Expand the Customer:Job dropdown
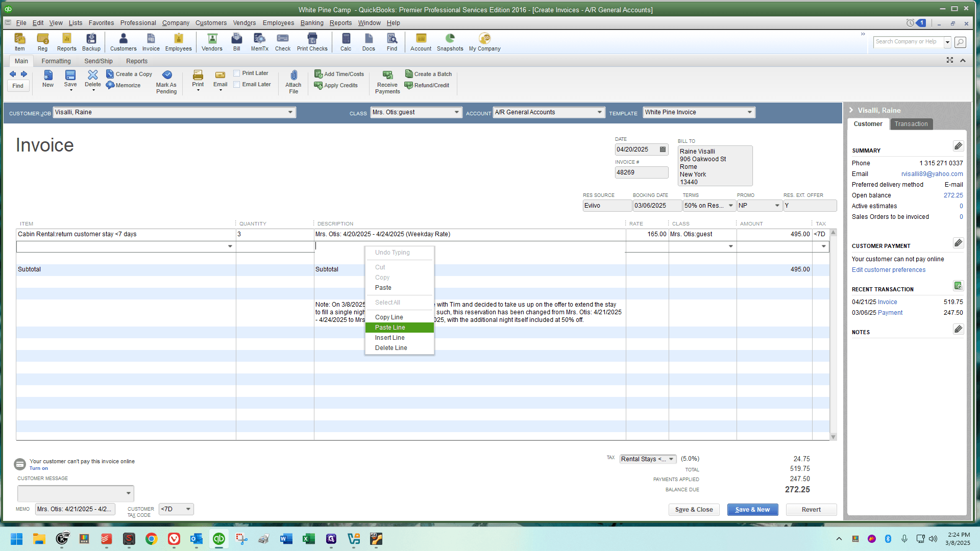 coord(290,112)
